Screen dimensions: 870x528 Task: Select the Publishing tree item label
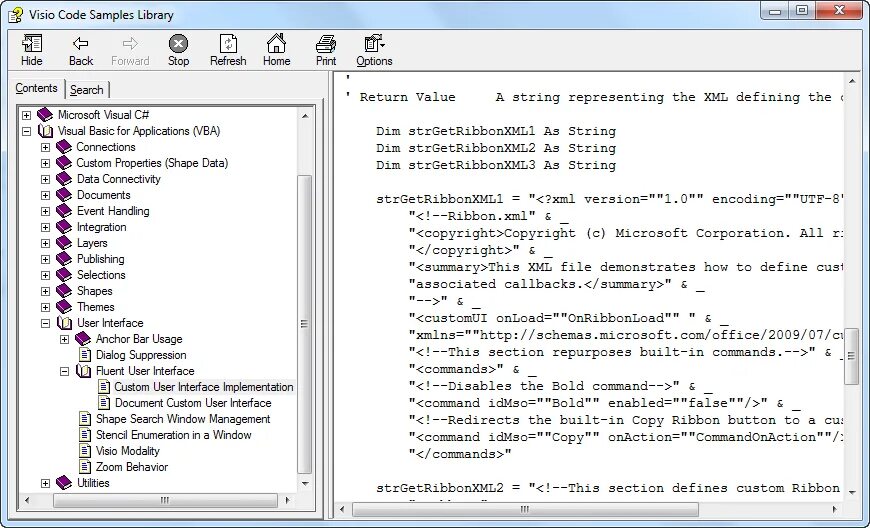(x=100, y=260)
